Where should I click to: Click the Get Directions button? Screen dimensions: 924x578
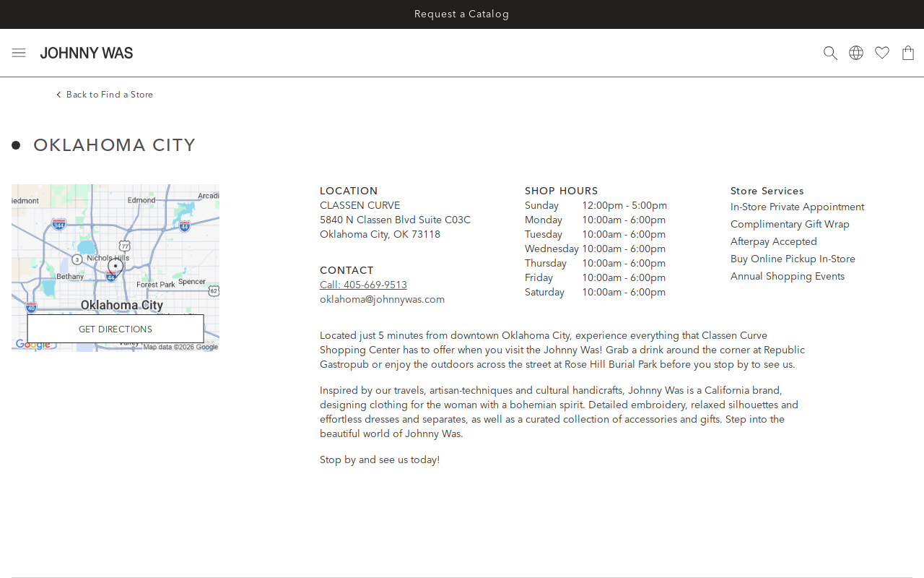(115, 329)
